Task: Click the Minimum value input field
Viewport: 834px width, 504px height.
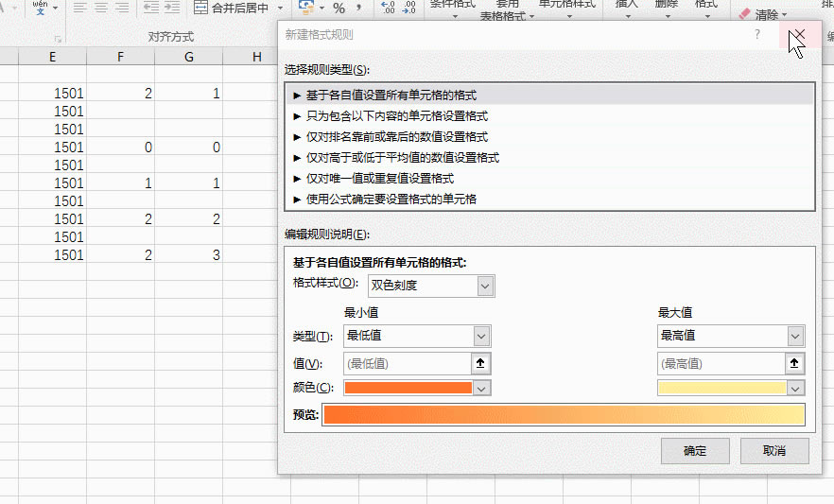Action: pos(407,364)
